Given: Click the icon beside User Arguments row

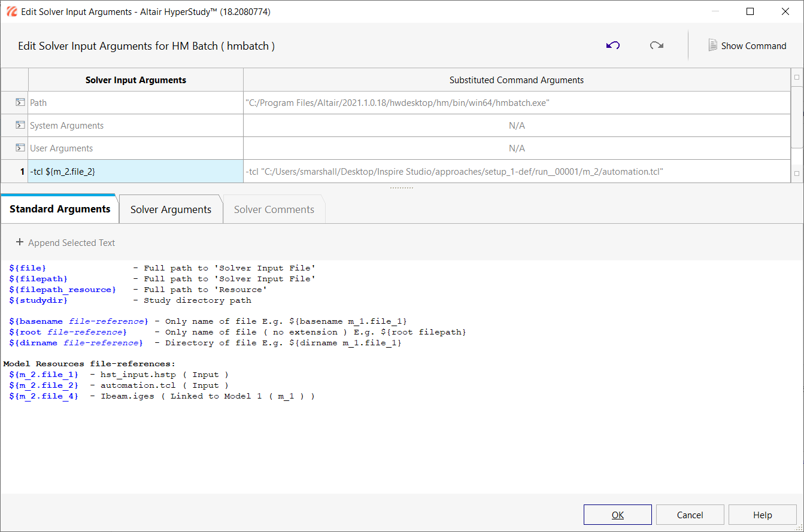Looking at the screenshot, I should click(x=20, y=148).
